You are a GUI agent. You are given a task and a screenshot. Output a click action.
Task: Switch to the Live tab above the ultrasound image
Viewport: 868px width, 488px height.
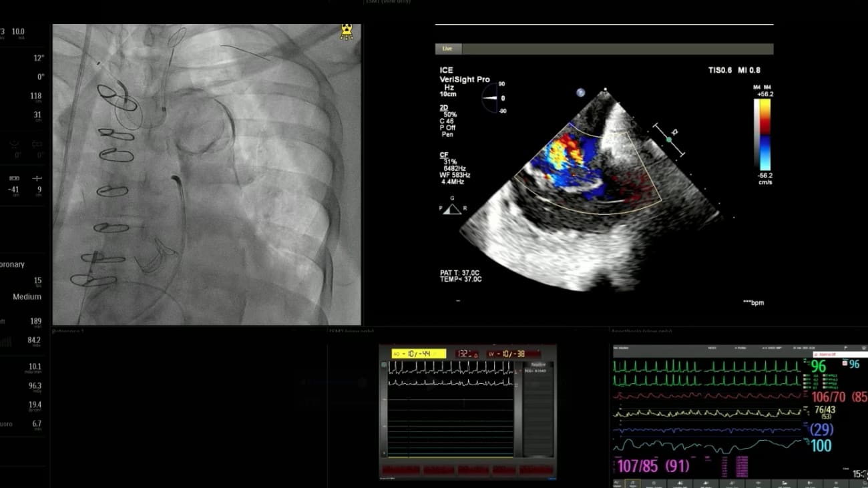[447, 49]
